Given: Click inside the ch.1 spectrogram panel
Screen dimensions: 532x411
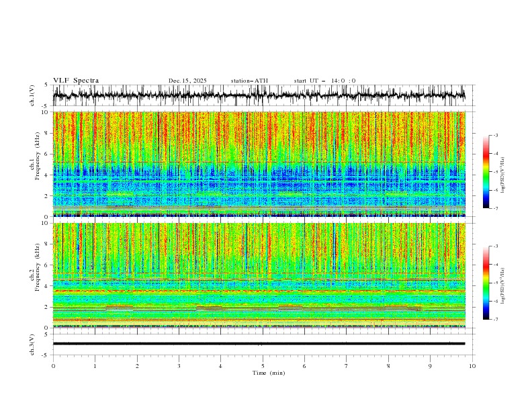Looking at the screenshot, I should (x=259, y=164).
